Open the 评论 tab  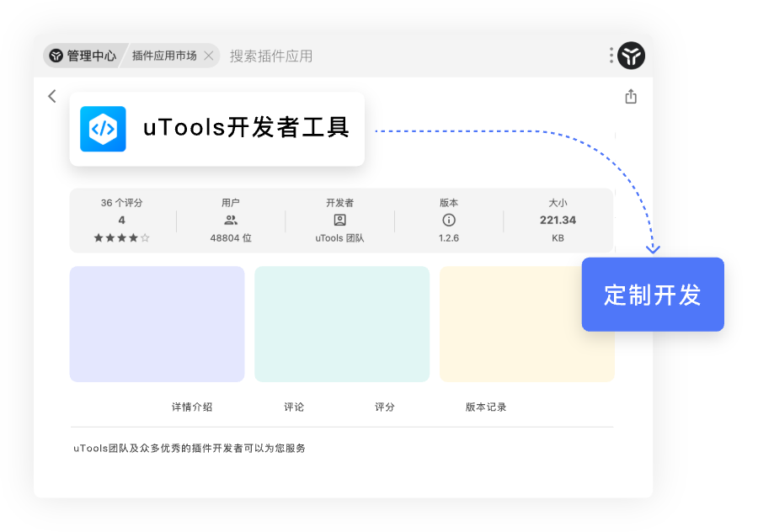coord(294,407)
